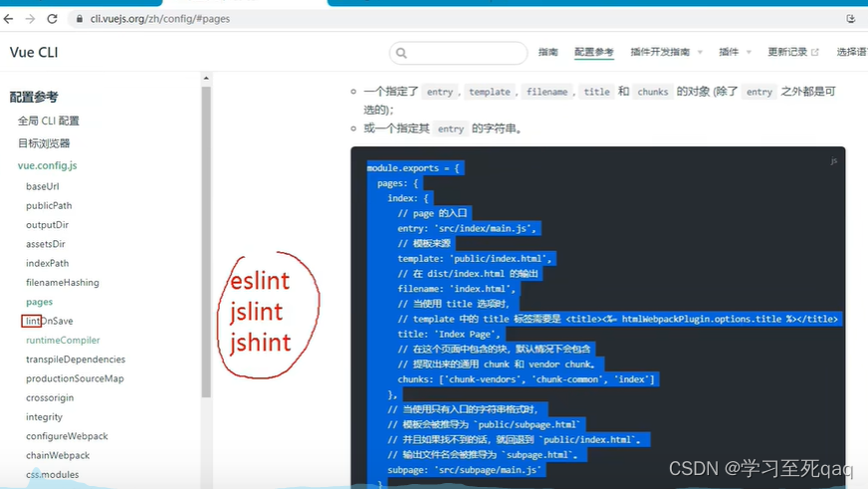Open the 选择语言 language menu
The height and width of the screenshot is (489, 868).
pyautogui.click(x=851, y=52)
